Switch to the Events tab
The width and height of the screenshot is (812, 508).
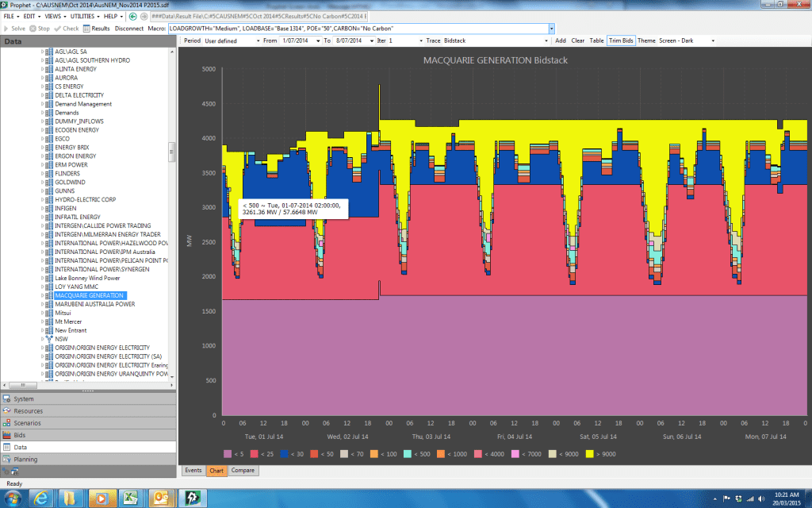click(193, 470)
